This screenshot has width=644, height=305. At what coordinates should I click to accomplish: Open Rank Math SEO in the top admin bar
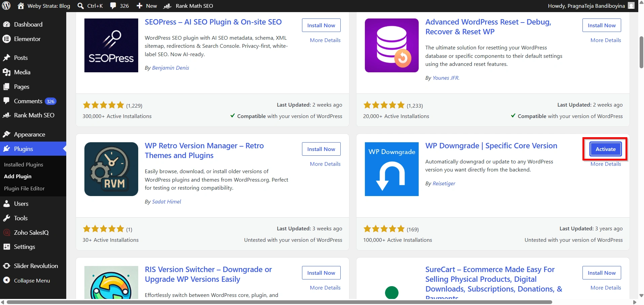pyautogui.click(x=188, y=6)
